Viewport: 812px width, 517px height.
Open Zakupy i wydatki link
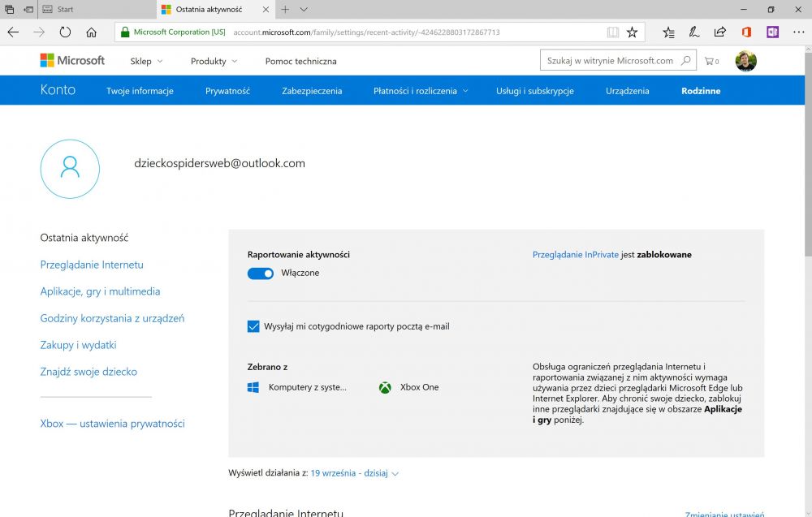78,345
